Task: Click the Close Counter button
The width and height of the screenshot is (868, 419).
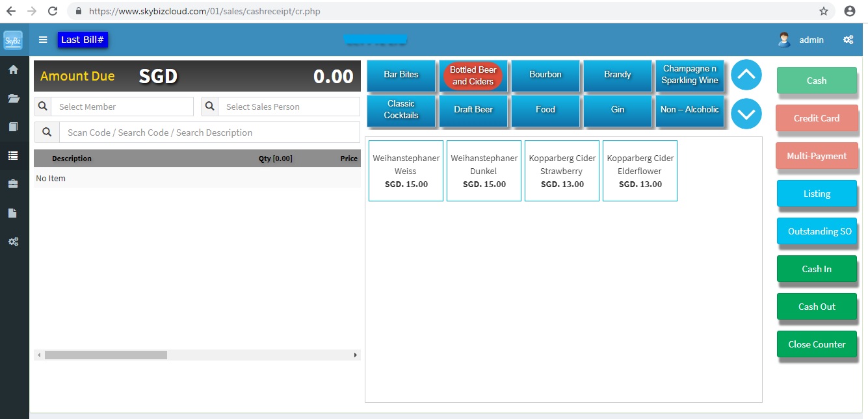Action: click(x=817, y=344)
